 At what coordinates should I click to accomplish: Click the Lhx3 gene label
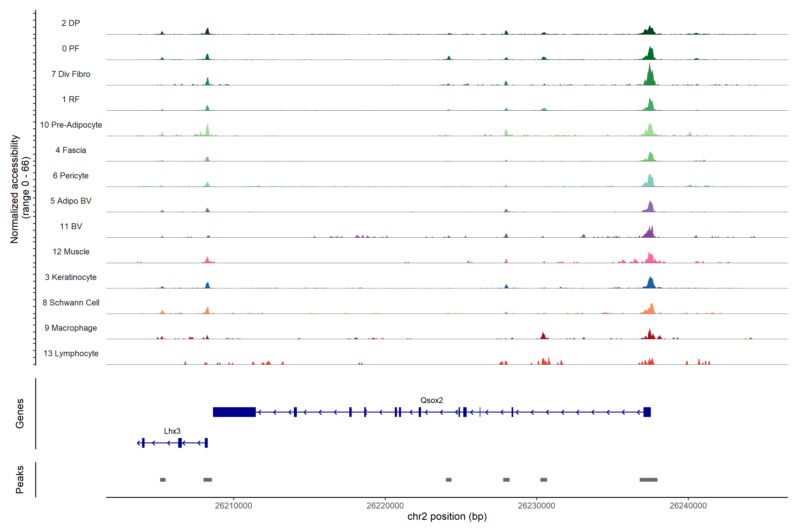click(172, 431)
